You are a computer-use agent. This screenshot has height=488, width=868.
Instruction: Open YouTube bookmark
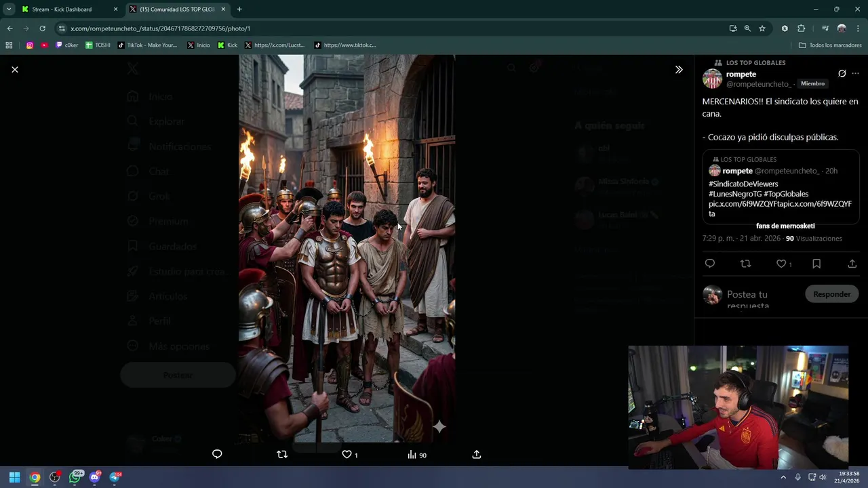coord(45,45)
